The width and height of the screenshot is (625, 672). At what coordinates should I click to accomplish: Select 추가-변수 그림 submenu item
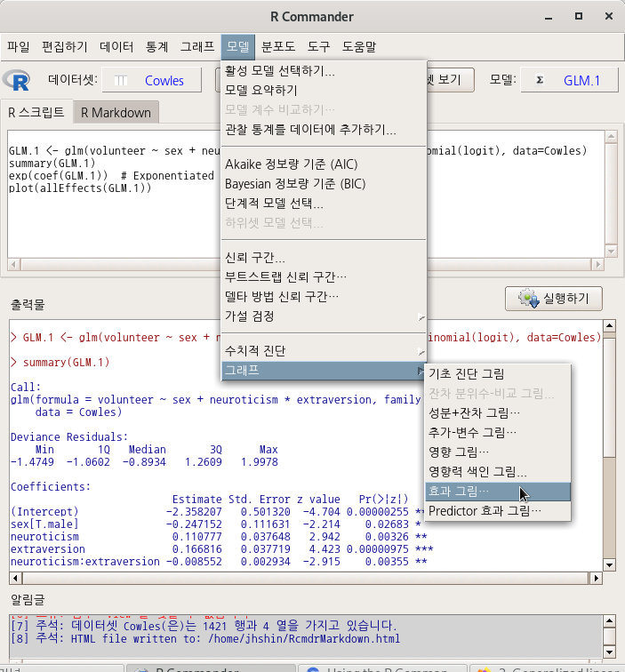tap(498, 432)
